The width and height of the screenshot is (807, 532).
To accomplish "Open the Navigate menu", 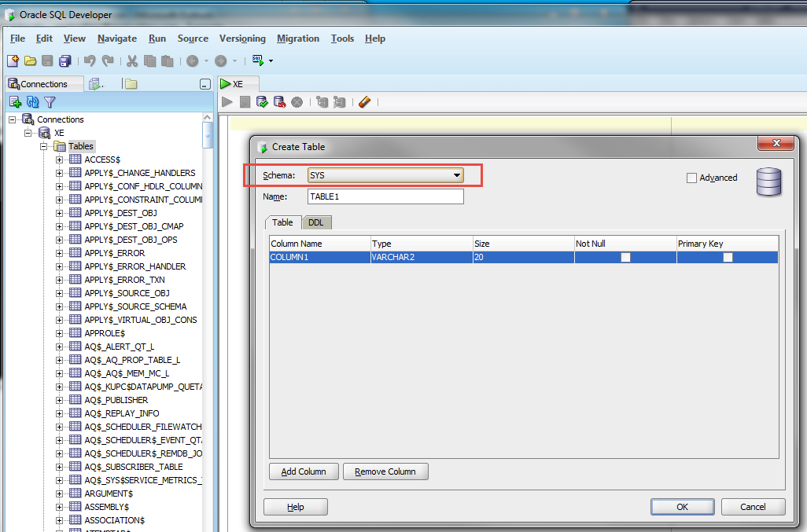I will 117,39.
